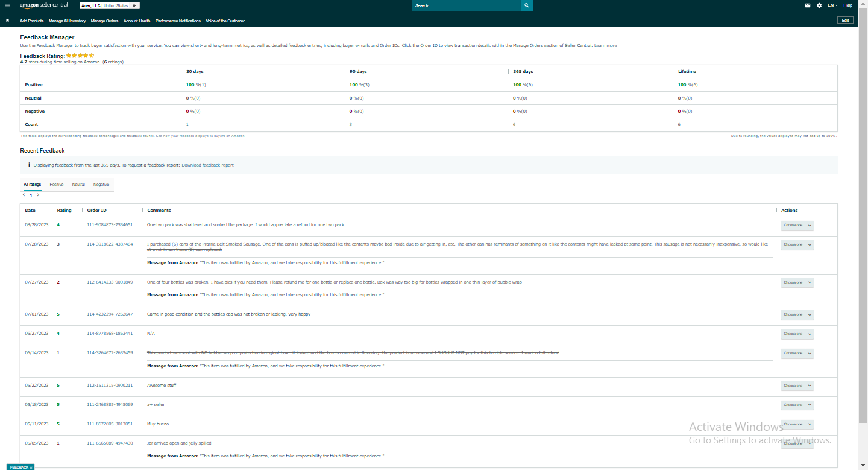This screenshot has width=868, height=470.
Task: Click the info icon in feedback notice
Action: pyautogui.click(x=29, y=165)
